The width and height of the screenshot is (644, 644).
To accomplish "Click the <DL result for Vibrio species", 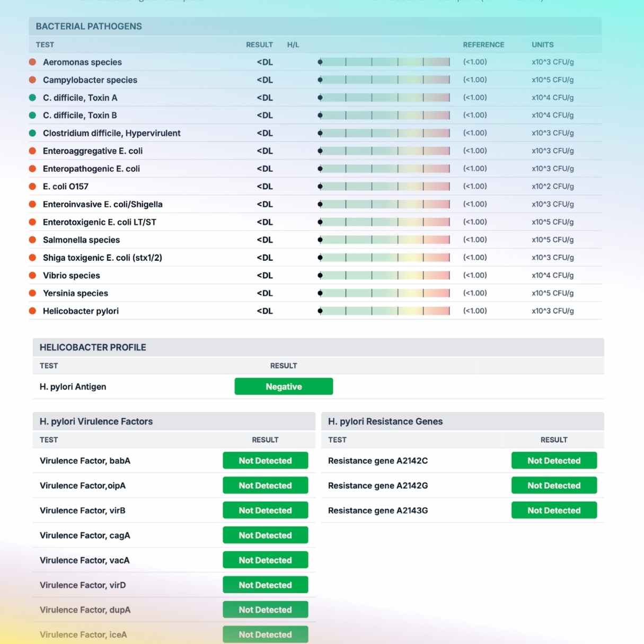I will (x=265, y=276).
